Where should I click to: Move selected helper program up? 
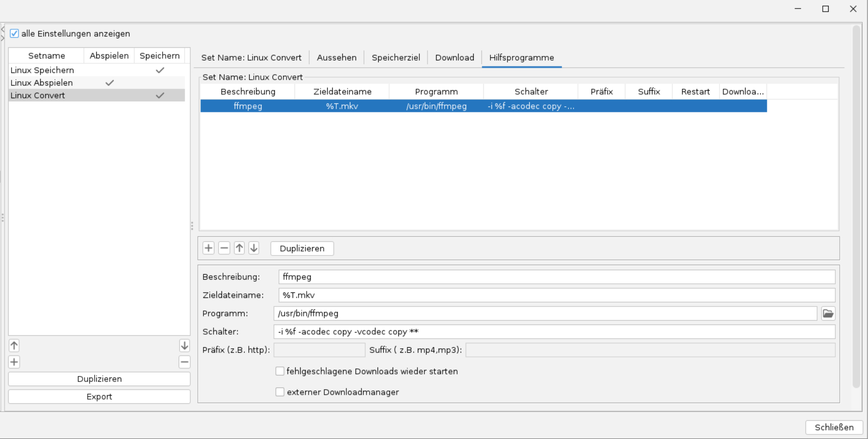click(239, 248)
